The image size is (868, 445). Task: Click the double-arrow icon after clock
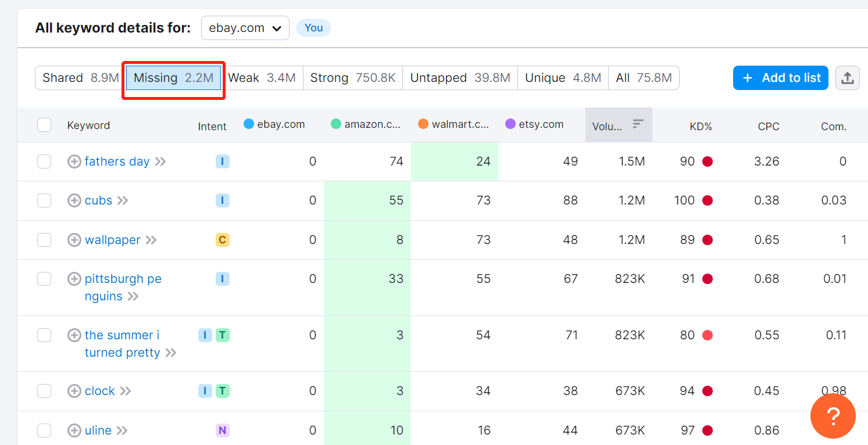pyautogui.click(x=126, y=391)
